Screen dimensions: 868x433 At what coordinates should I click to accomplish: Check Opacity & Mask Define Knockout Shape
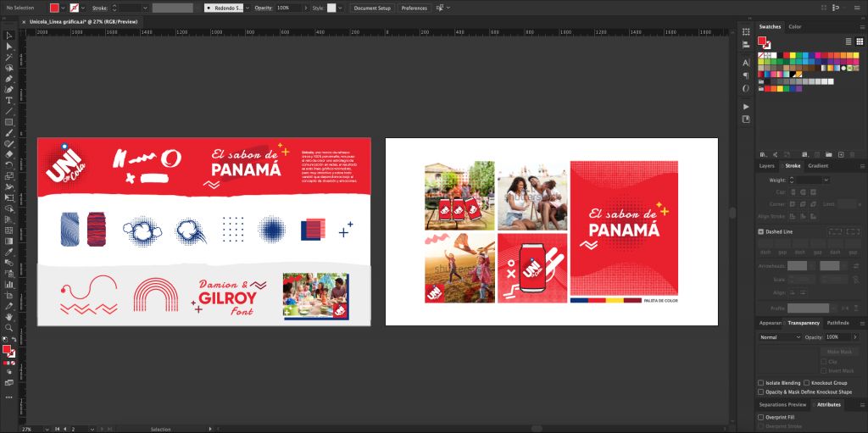(x=761, y=391)
